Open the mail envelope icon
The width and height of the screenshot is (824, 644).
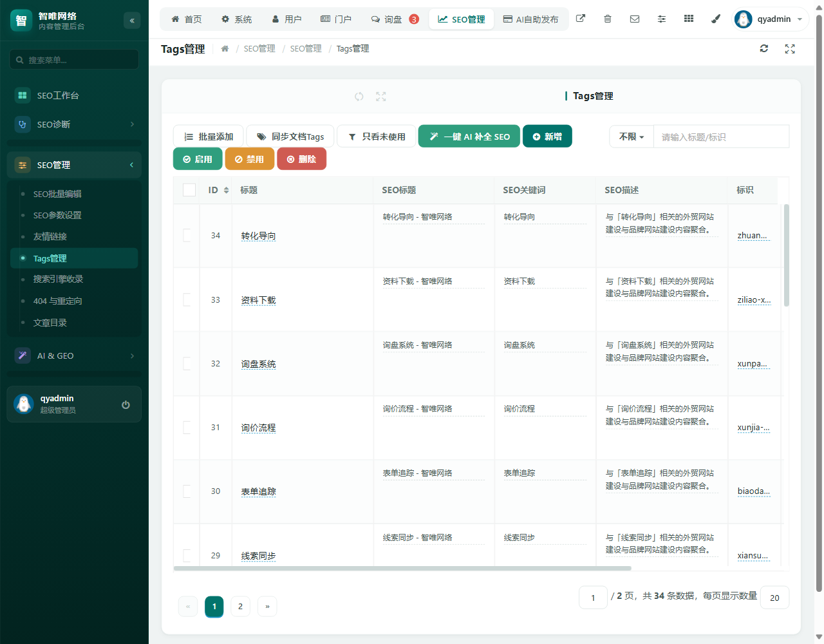point(635,19)
